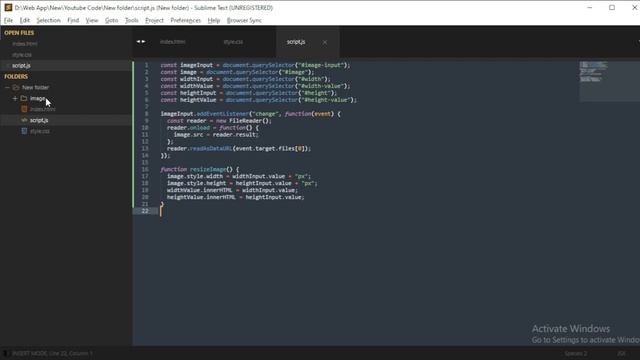
Task: Open the Find menu
Action: [73, 20]
